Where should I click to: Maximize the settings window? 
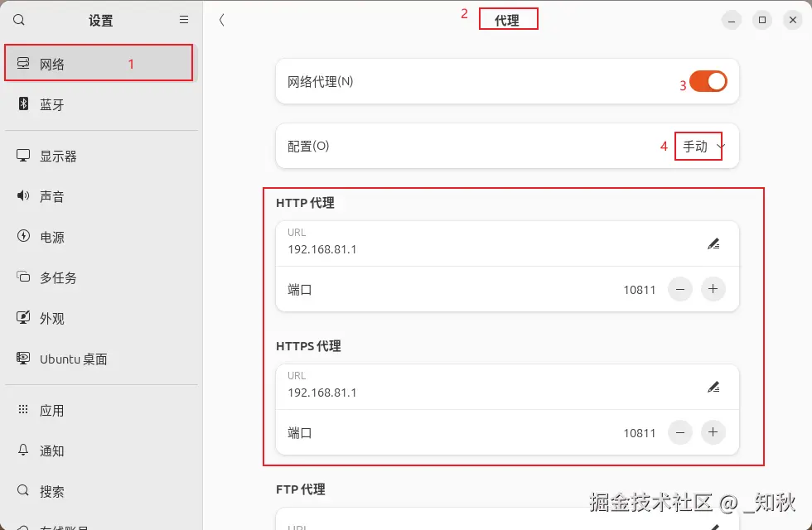click(x=762, y=20)
